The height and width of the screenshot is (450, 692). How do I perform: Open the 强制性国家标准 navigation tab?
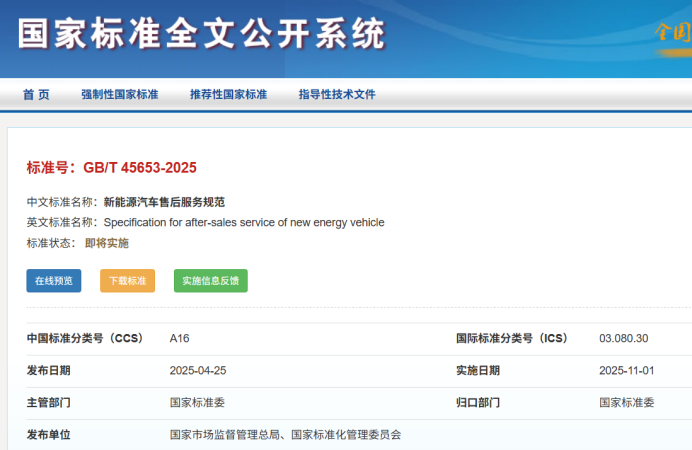tap(120, 95)
